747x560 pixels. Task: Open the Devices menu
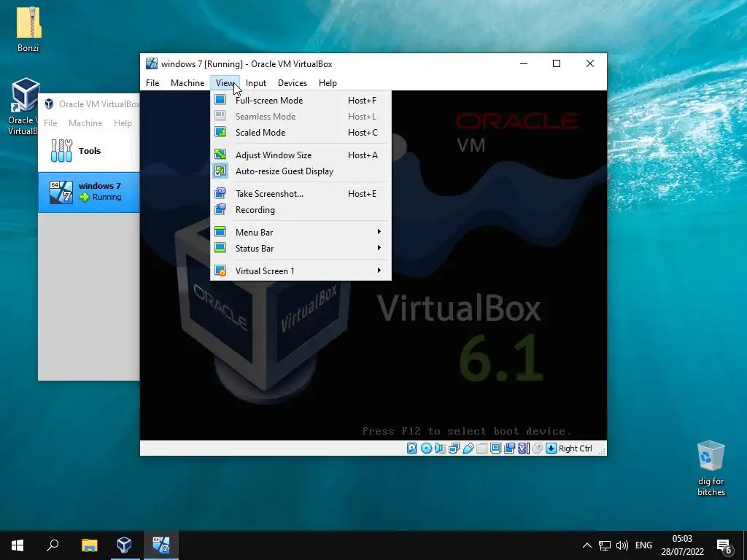[x=293, y=83]
